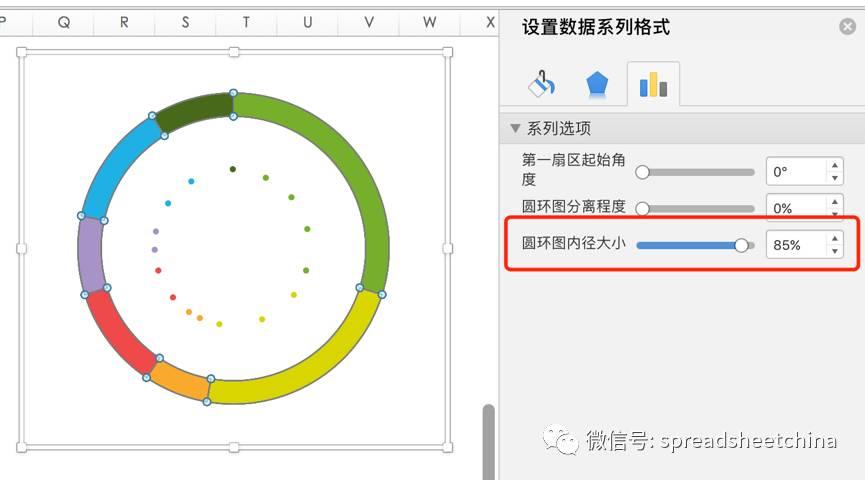This screenshot has width=865, height=480.
Task: Increase doughnut explosion with up stepper
Action: tap(835, 201)
